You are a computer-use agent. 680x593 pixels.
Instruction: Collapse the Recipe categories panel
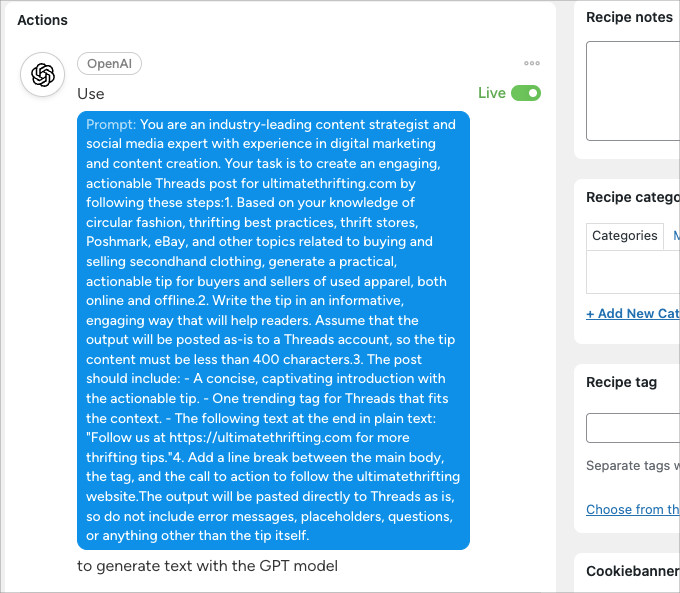[632, 197]
